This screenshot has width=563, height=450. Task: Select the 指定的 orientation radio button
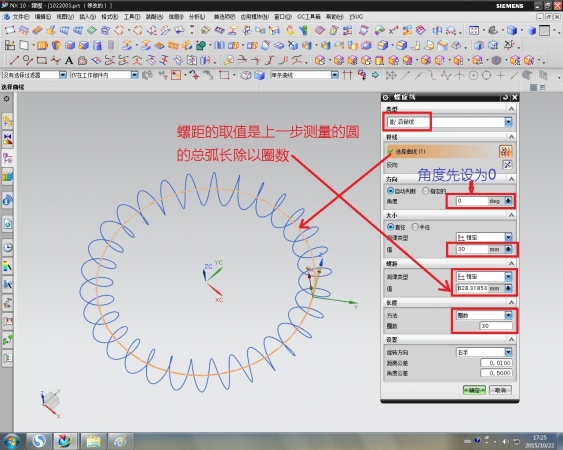click(x=425, y=191)
